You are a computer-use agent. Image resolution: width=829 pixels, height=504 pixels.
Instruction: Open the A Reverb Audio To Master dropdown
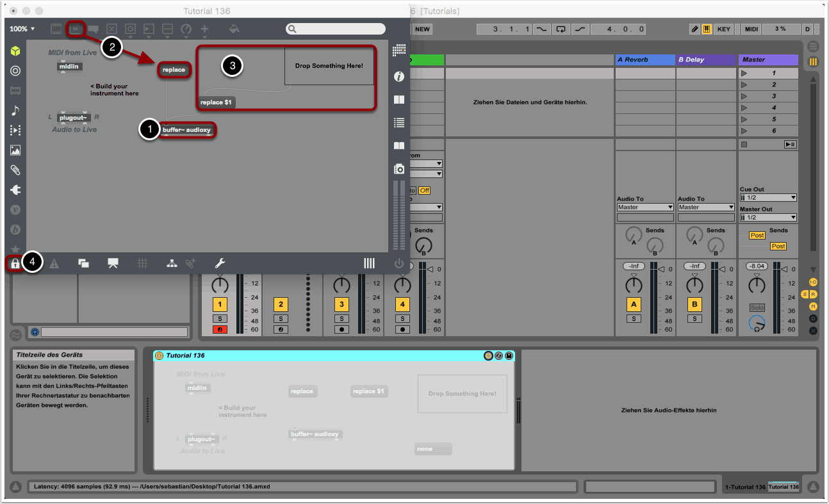[x=645, y=207]
